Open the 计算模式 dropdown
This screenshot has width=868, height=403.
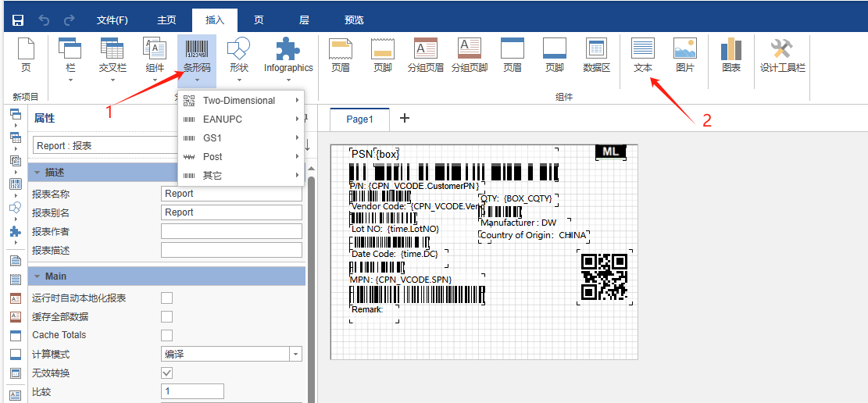[295, 354]
